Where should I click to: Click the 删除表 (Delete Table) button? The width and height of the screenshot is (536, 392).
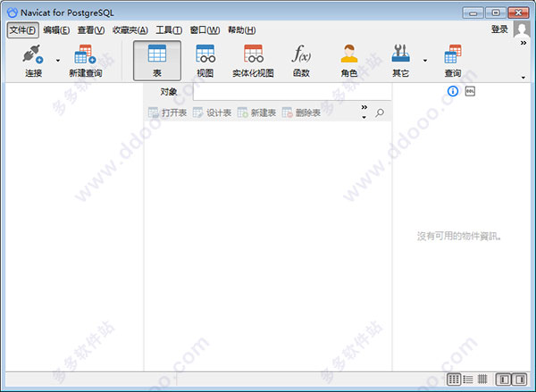(x=301, y=113)
